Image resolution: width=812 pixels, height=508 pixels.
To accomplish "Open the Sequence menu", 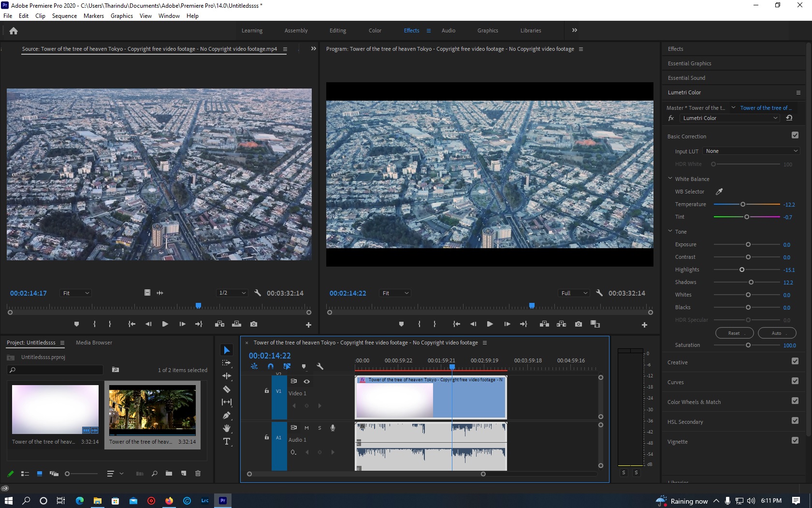I will click(64, 15).
